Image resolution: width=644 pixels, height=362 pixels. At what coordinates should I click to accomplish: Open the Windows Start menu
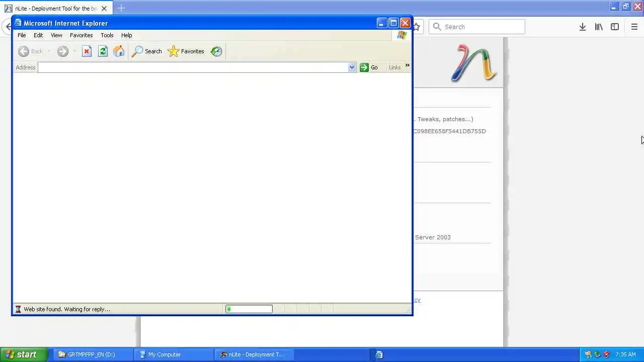coord(24,354)
